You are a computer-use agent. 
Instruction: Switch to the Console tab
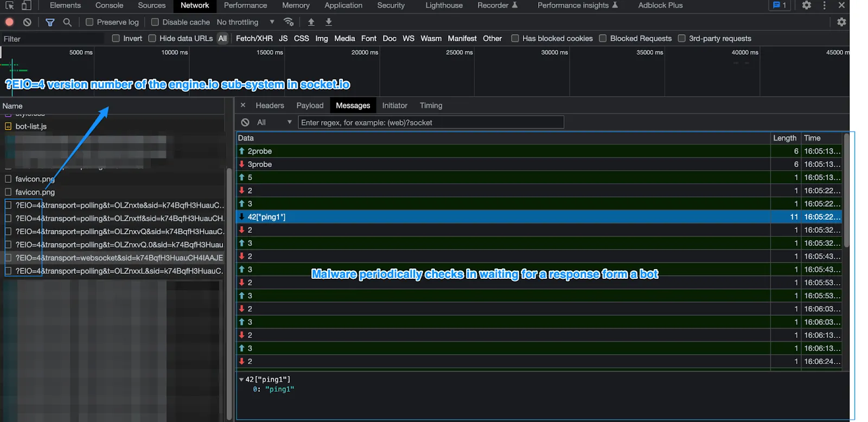click(109, 5)
